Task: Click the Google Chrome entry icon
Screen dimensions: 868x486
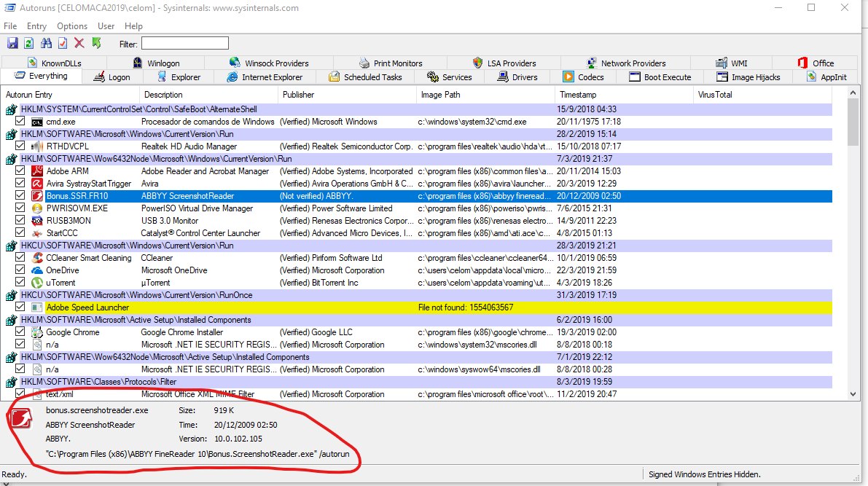Action: click(x=37, y=332)
